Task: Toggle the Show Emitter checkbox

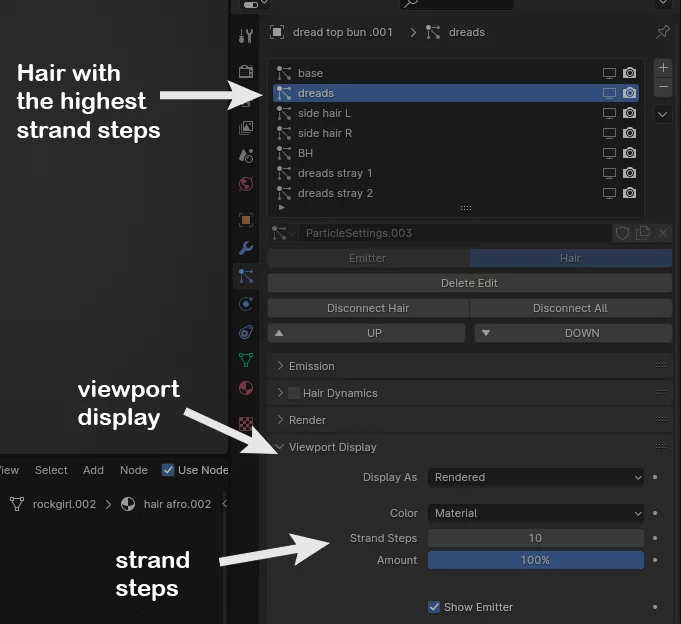Action: [434, 607]
